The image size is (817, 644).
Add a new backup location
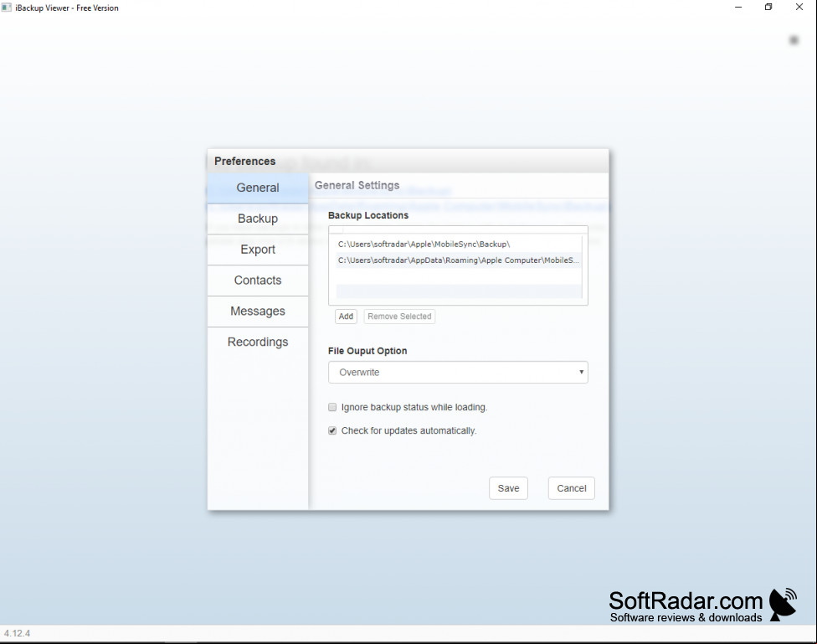point(346,316)
